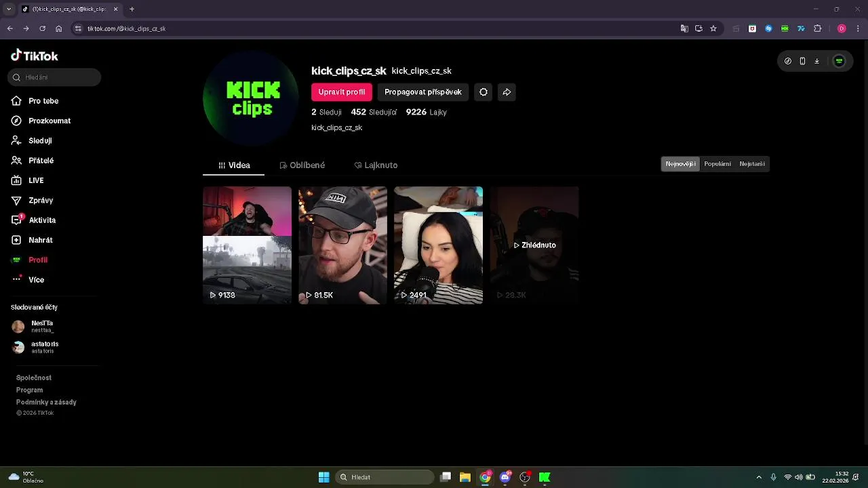Screen dimensions: 868x488
Task: Open the Shazam extension
Action: click(x=768, y=28)
